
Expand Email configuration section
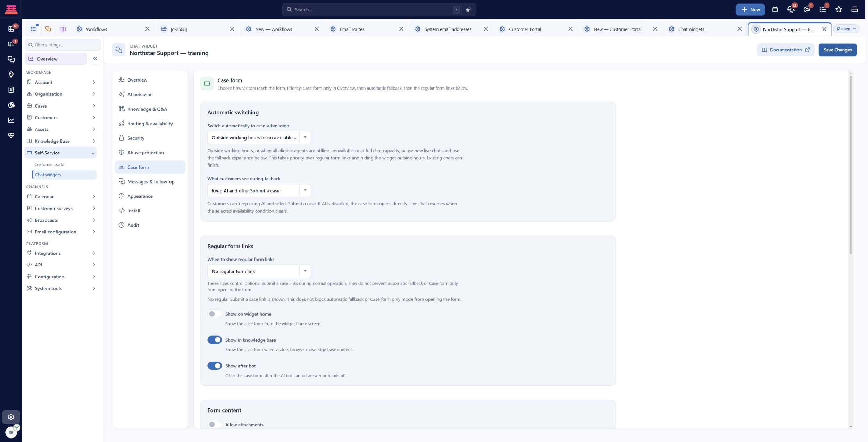click(61, 232)
